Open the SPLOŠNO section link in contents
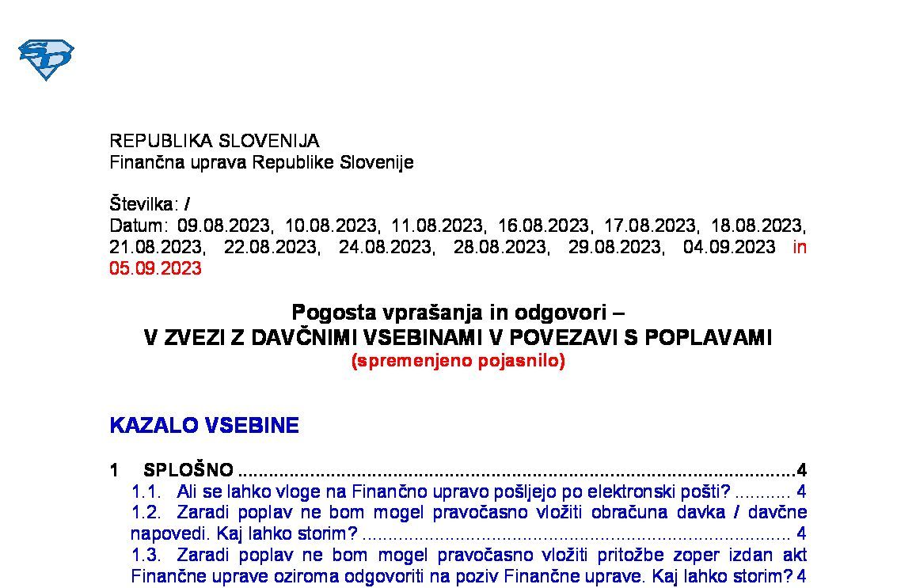Image resolution: width=916 pixels, height=588 pixels. (188, 470)
